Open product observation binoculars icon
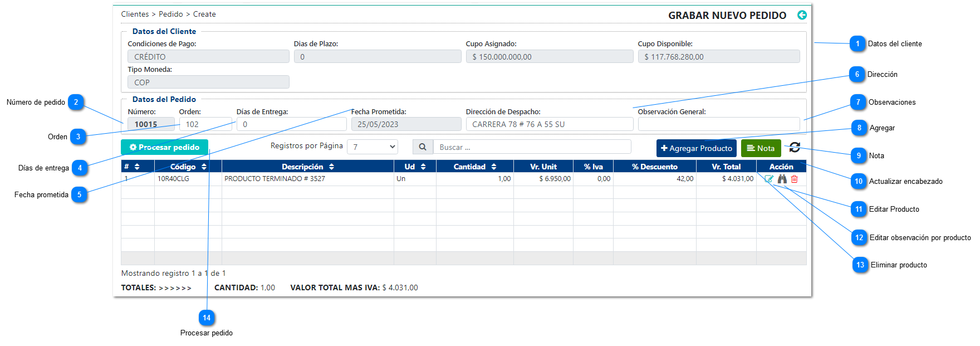Screen dimensions: 980x346 pyautogui.click(x=782, y=179)
